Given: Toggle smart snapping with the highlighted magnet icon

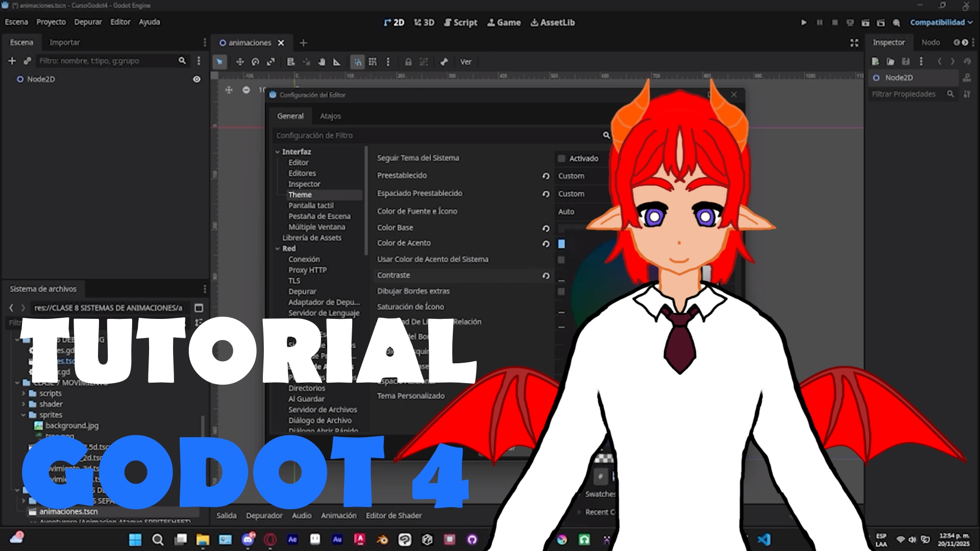Looking at the screenshot, I should pyautogui.click(x=357, y=62).
